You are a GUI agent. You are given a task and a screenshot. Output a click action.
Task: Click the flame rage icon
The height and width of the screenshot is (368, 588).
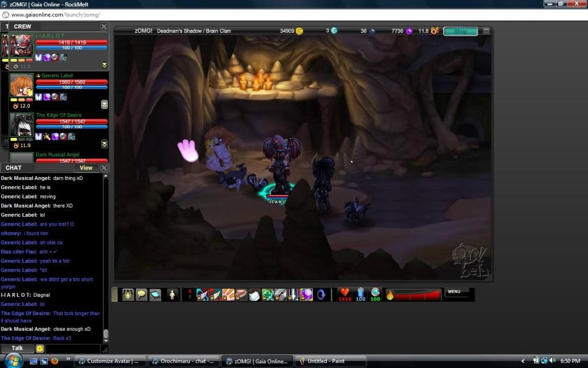pyautogui.click(x=390, y=295)
